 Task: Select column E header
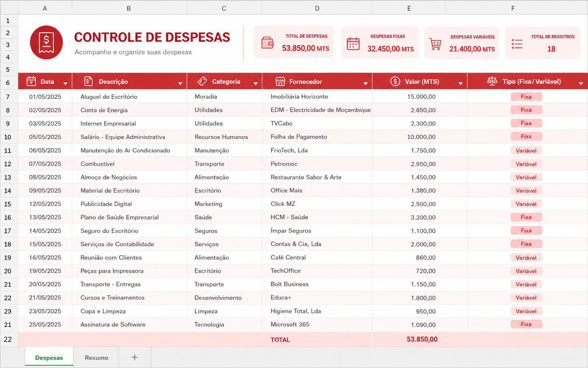409,8
